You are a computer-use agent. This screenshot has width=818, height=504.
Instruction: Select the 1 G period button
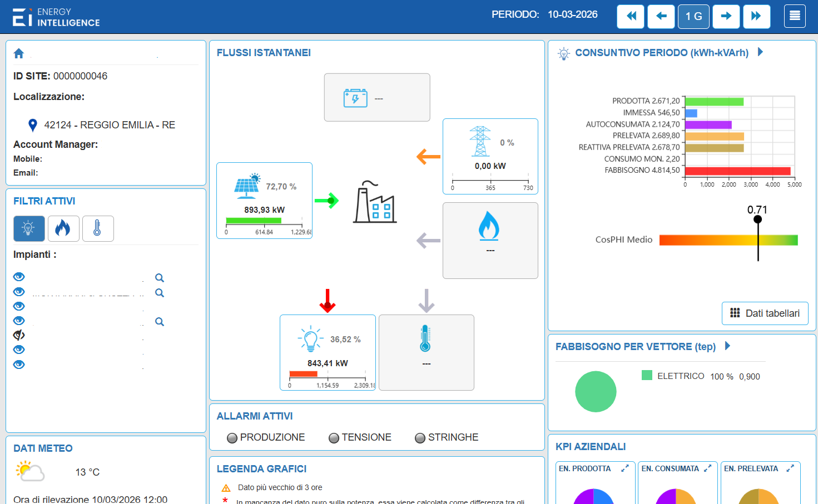693,16
